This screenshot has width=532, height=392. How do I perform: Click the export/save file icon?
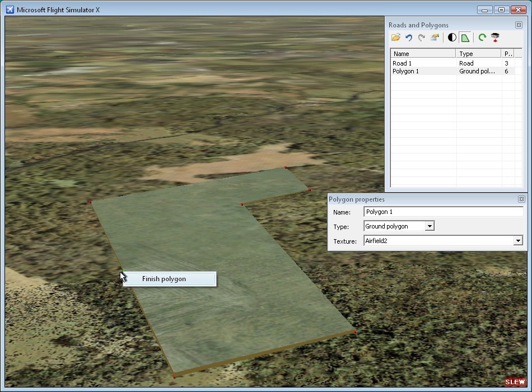tap(435, 38)
